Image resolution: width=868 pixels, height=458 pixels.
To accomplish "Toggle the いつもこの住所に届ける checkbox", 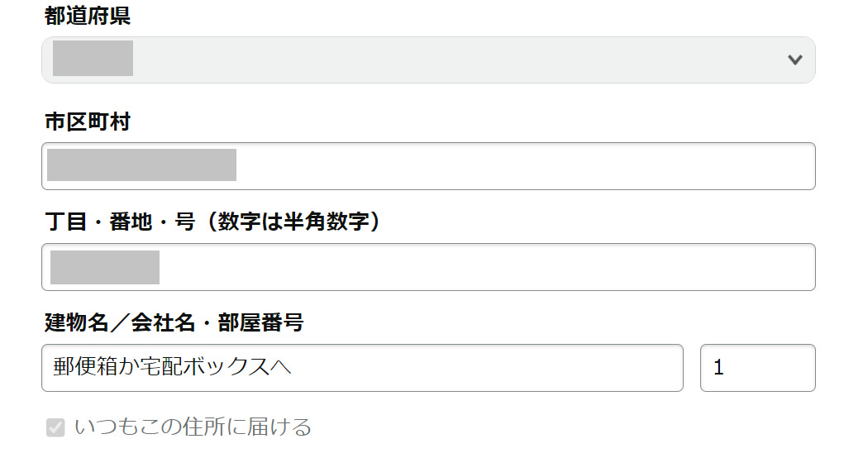I will [55, 427].
